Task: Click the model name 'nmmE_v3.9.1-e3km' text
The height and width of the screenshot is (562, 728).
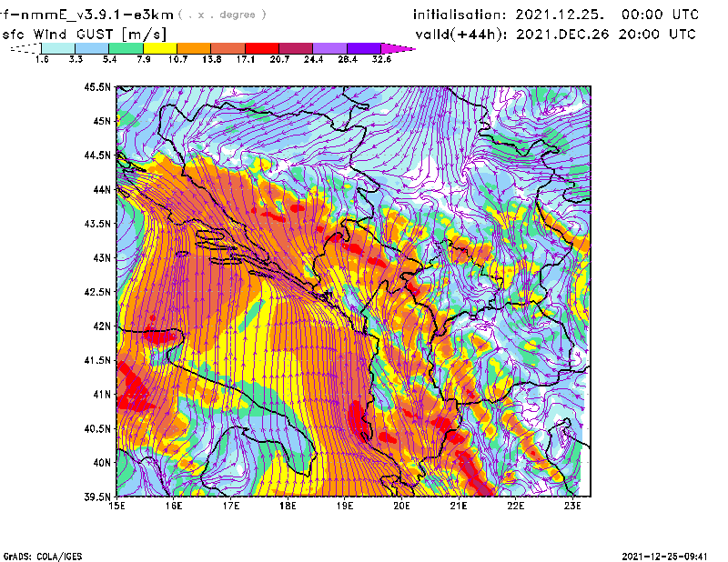Action: coord(96,15)
